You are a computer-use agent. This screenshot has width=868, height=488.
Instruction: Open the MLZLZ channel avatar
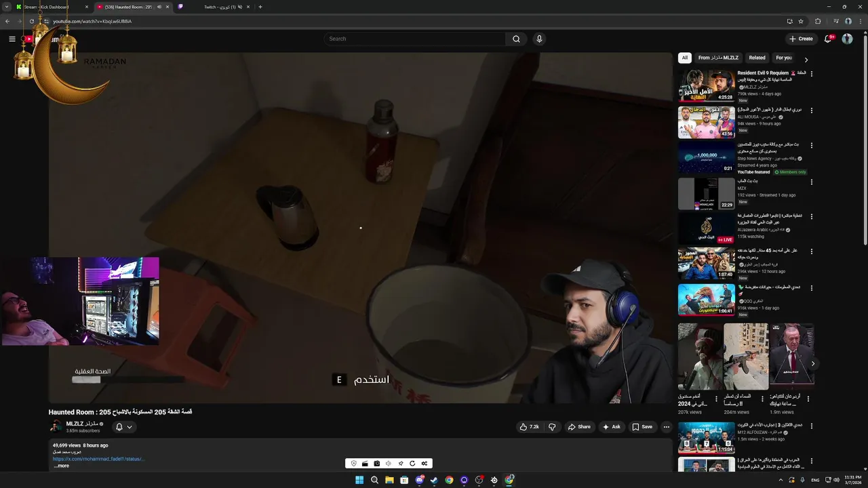pos(56,426)
